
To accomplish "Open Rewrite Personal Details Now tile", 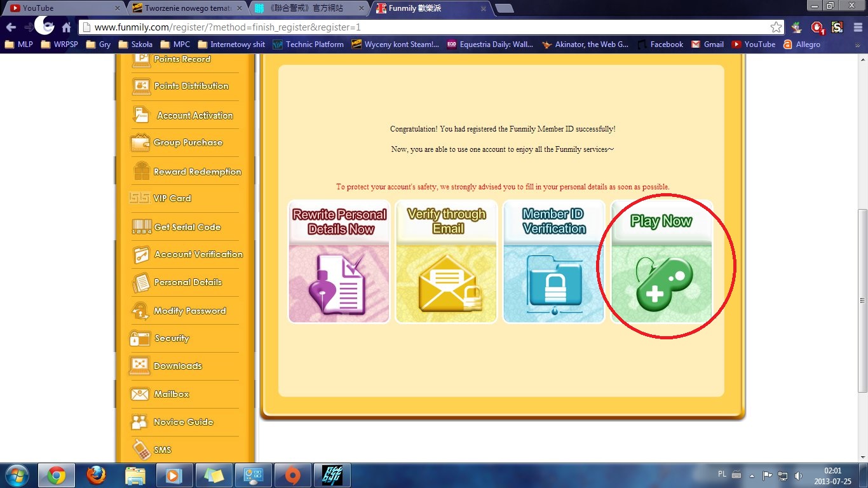I will click(339, 262).
